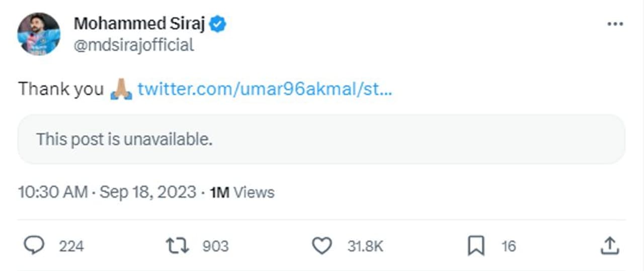Open the three-dot more options menu

615,24
